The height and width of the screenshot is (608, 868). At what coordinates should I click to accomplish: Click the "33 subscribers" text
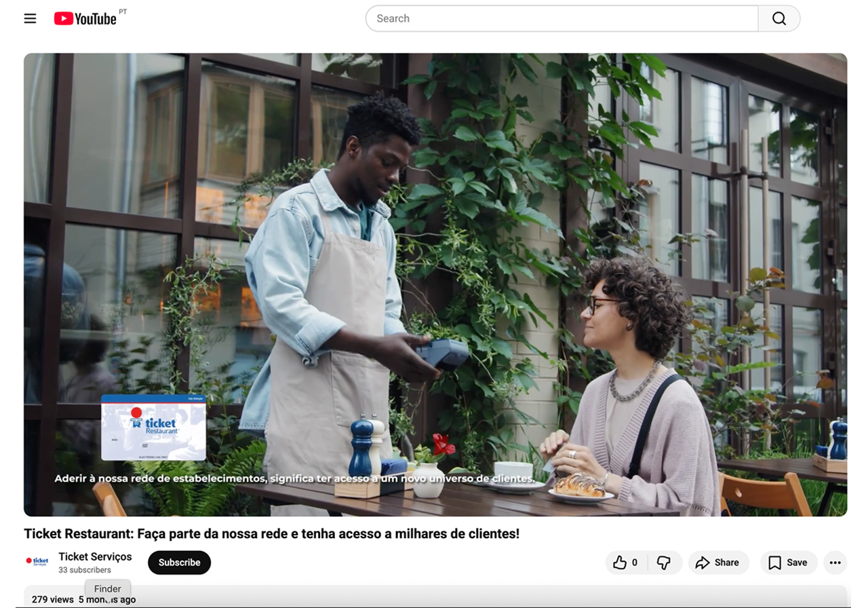[85, 570]
